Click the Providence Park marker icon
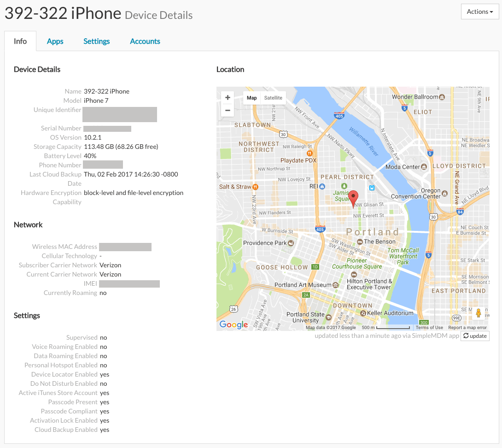The width and height of the screenshot is (502, 448). click(291, 243)
